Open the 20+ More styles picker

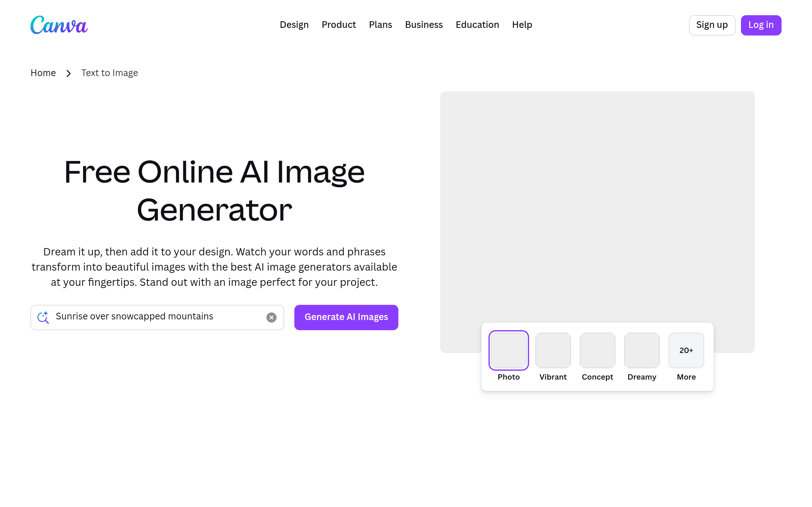tap(686, 350)
